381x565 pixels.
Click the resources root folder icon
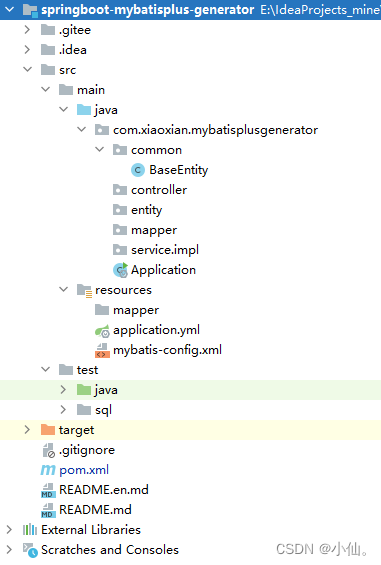[x=85, y=290]
